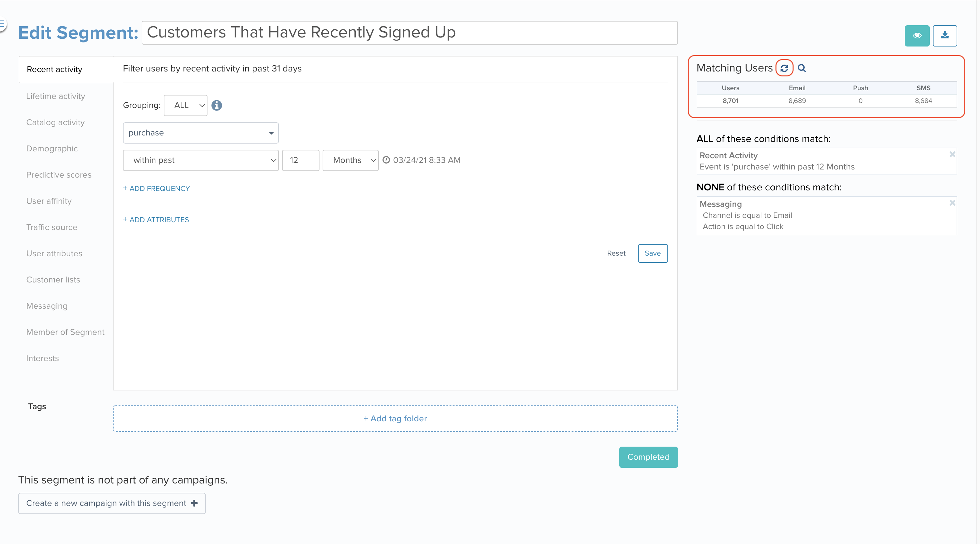
Task: Open the Predictive scores tab
Action: coord(59,175)
